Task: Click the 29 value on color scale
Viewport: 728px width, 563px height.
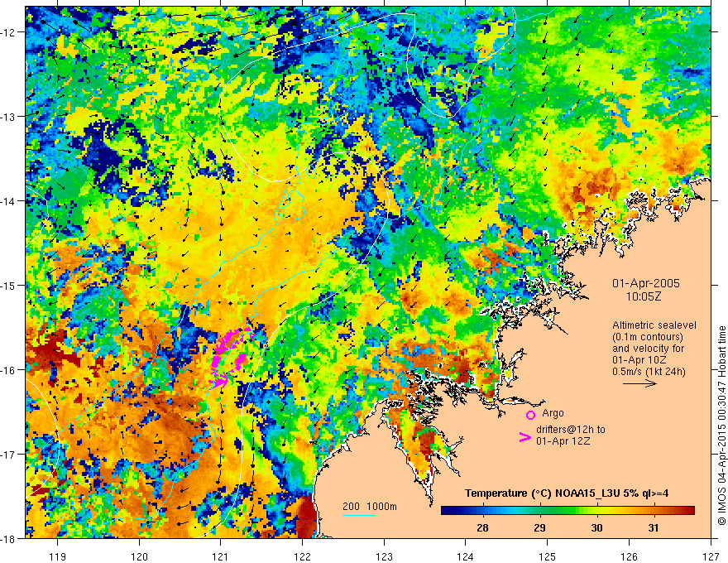Action: tap(539, 527)
